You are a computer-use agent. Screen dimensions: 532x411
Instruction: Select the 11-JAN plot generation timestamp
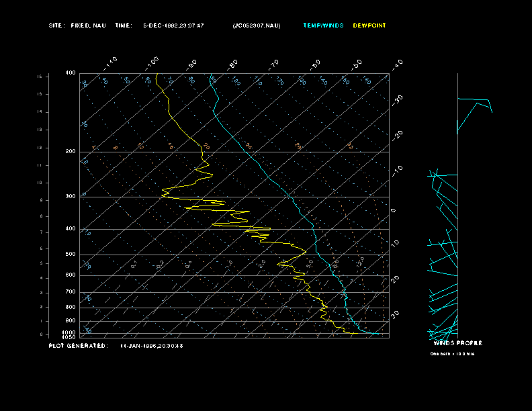[x=152, y=346]
